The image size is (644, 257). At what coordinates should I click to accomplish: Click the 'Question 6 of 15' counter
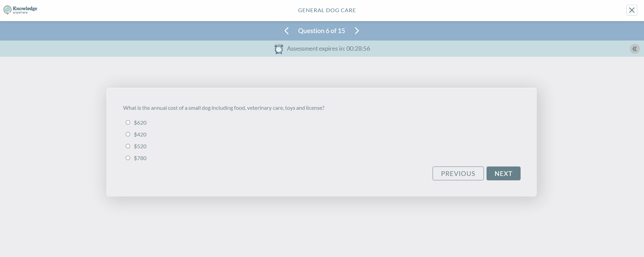(x=321, y=31)
